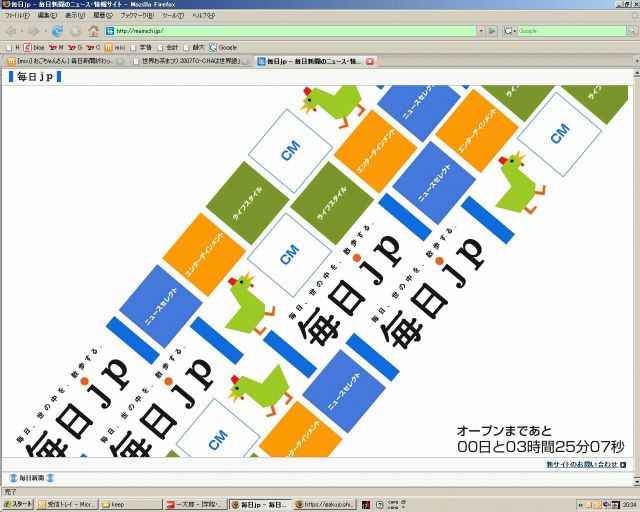The image size is (640, 512).
Task: Switch to the 一太郎 taskbar window
Action: (195, 504)
